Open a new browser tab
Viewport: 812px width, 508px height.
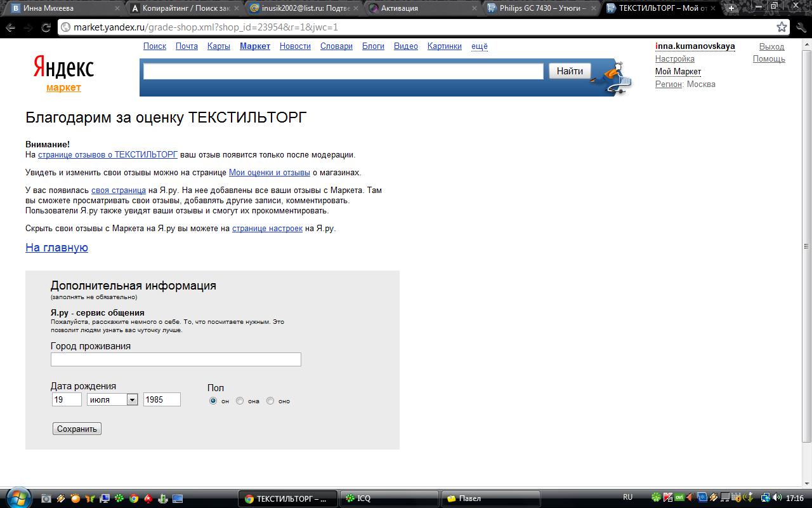[x=731, y=8]
